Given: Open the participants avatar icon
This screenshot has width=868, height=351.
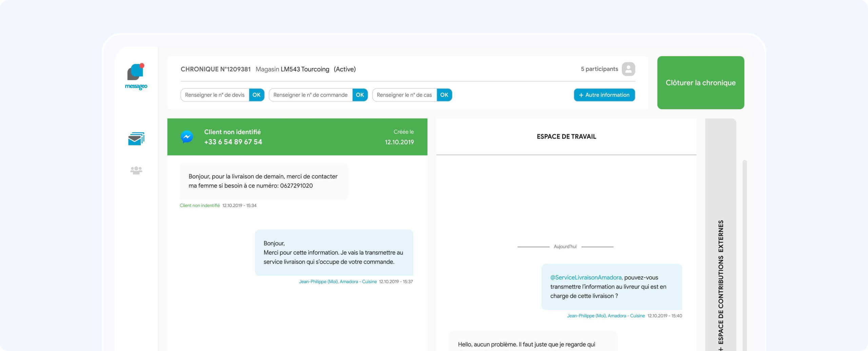Looking at the screenshot, I should pos(628,69).
